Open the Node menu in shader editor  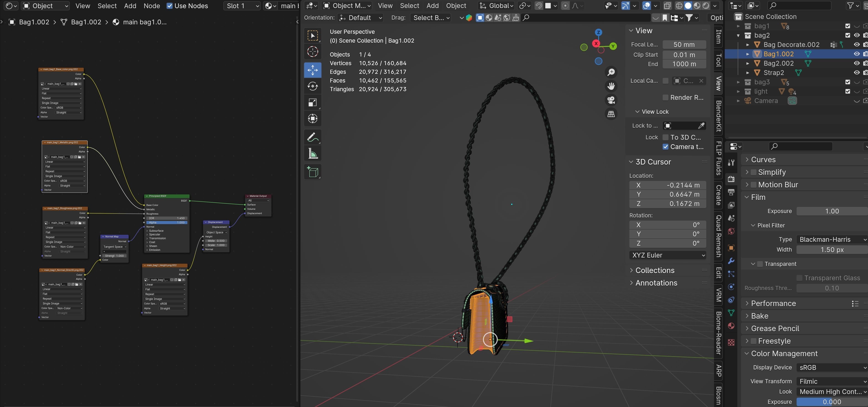coord(152,6)
